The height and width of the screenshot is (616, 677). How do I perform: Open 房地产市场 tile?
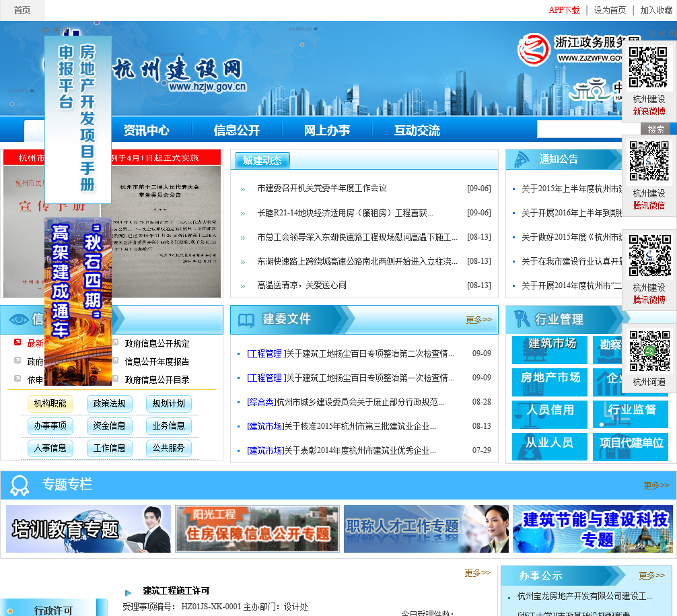[550, 382]
